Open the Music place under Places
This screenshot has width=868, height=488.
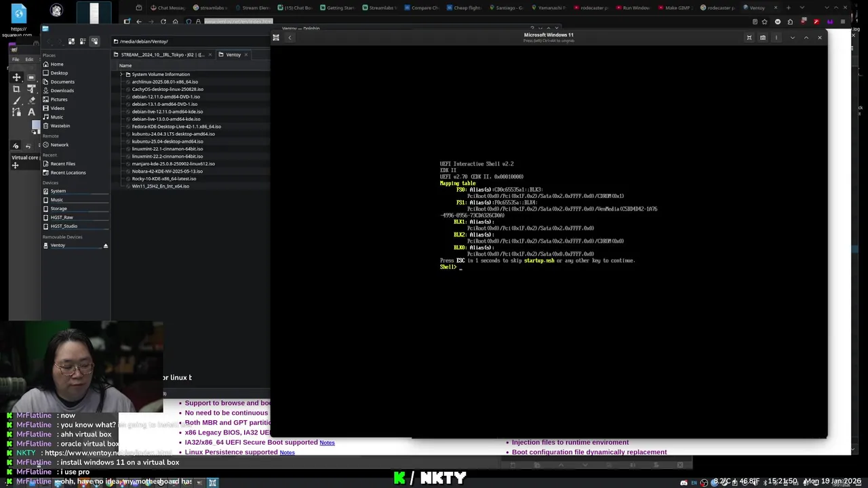[x=56, y=117]
